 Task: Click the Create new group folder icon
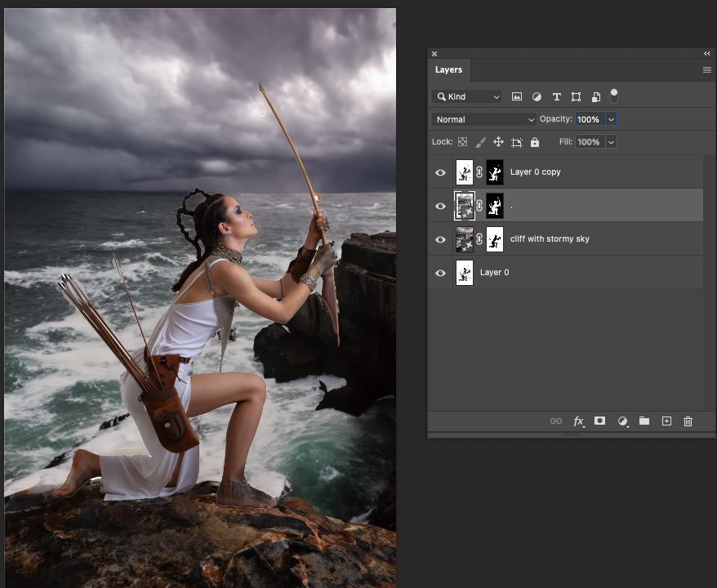(644, 421)
